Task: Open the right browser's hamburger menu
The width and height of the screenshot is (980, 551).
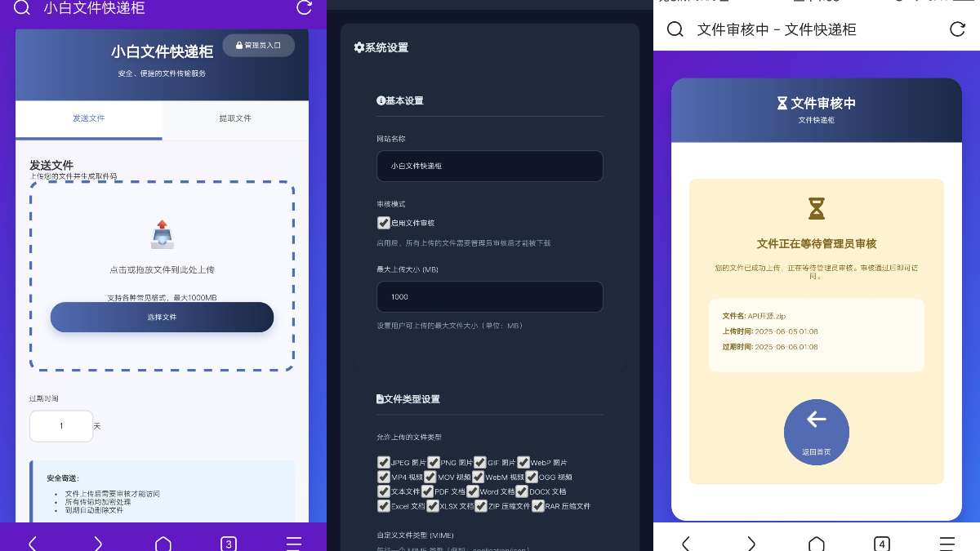Action: coord(947,544)
